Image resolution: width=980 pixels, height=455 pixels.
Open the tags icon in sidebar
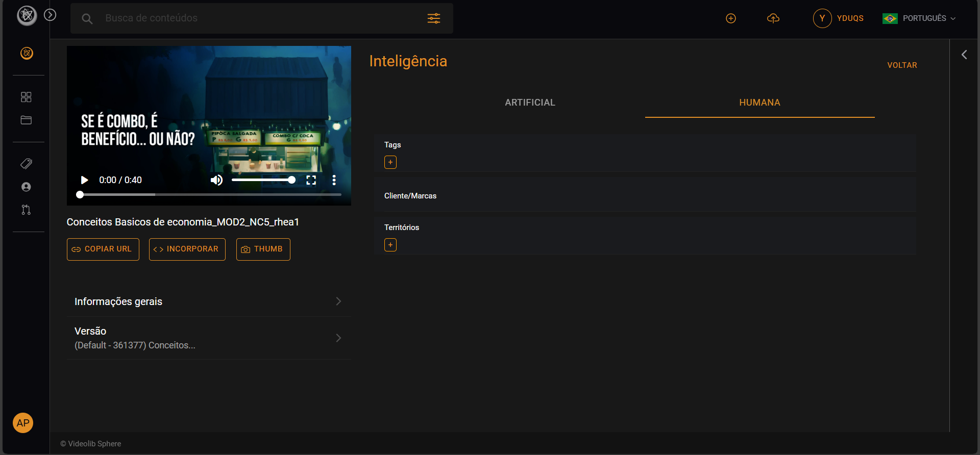[x=26, y=164]
